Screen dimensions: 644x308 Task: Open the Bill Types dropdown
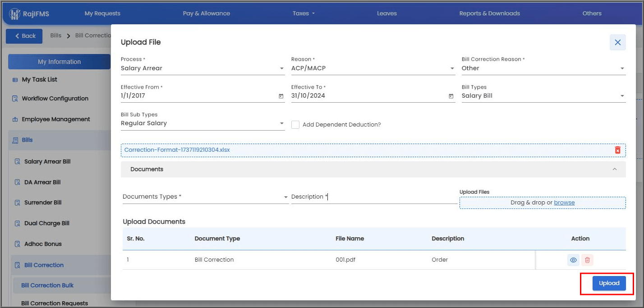[x=543, y=96]
